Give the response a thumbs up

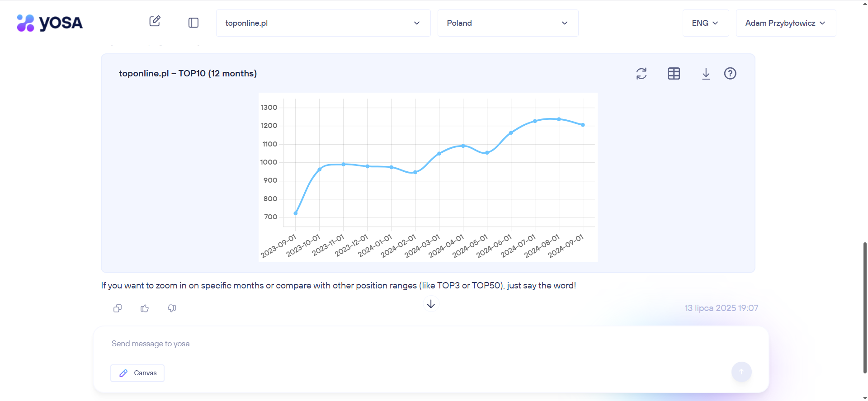pyautogui.click(x=145, y=308)
